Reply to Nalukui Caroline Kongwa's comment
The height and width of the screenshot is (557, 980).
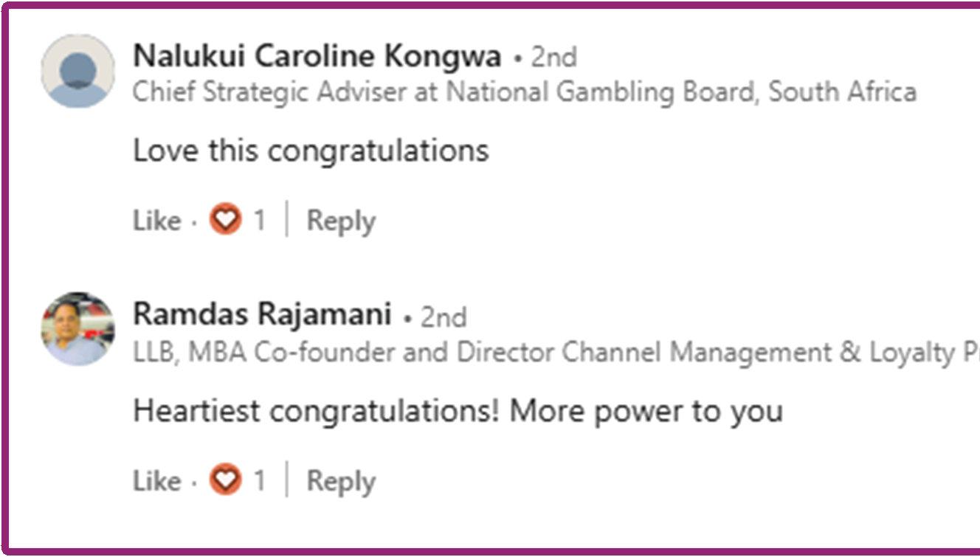point(341,221)
